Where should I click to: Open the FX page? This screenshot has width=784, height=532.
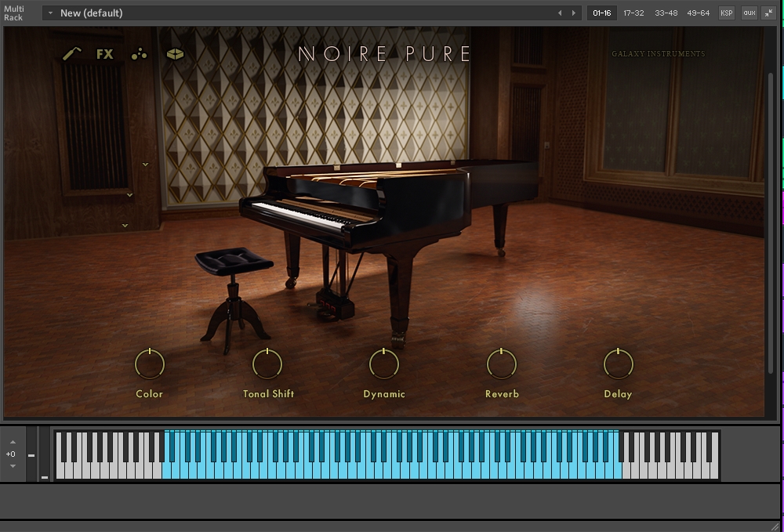[105, 54]
